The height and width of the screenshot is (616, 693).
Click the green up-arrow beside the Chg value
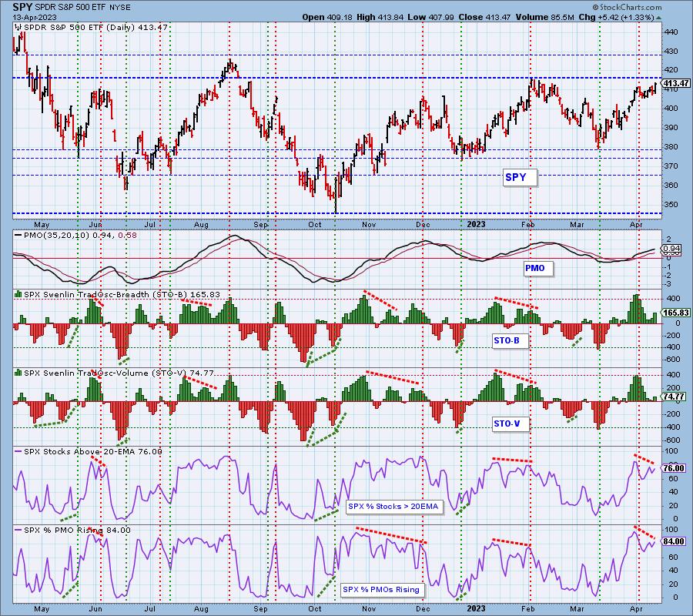659,18
